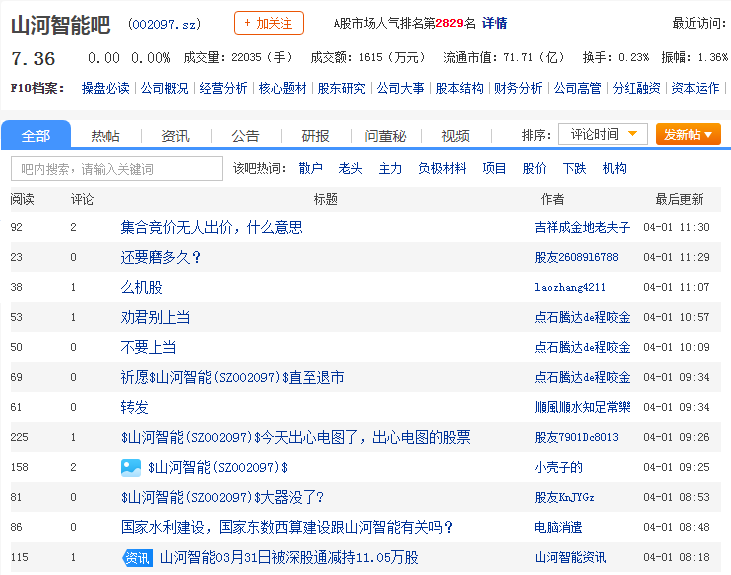Screen dimensions: 731x575
Task: Open the 资本运作 F10 link
Action: (x=695, y=88)
